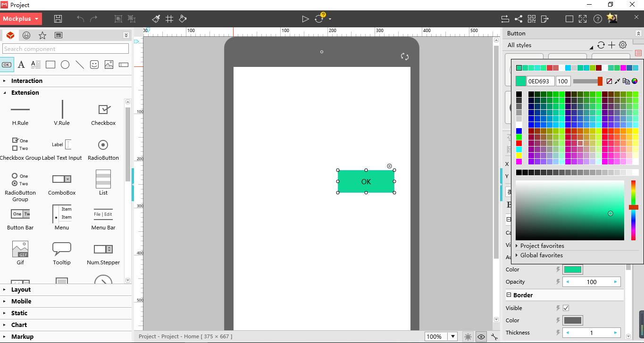
Task: Click the opacity slider handle in color picker
Action: (600, 81)
